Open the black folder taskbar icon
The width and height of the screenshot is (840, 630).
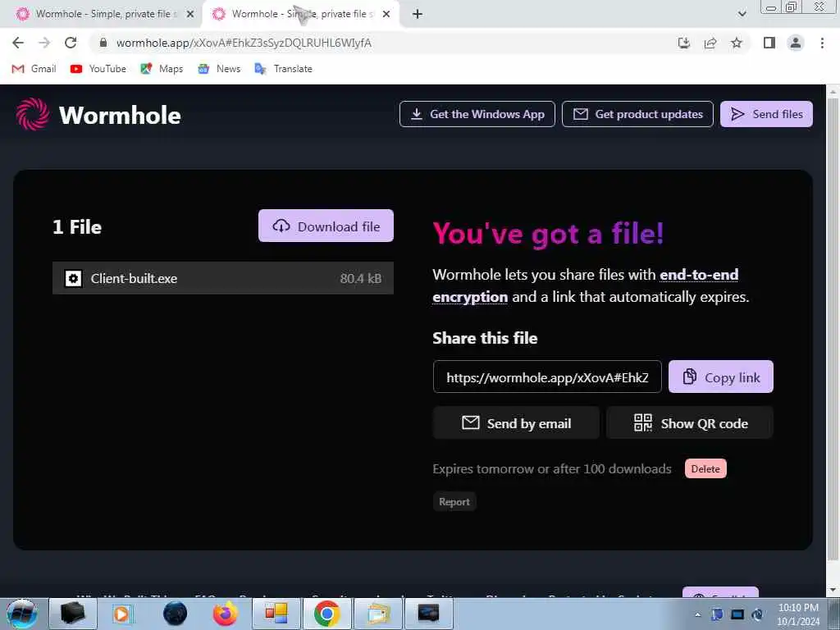point(72,614)
